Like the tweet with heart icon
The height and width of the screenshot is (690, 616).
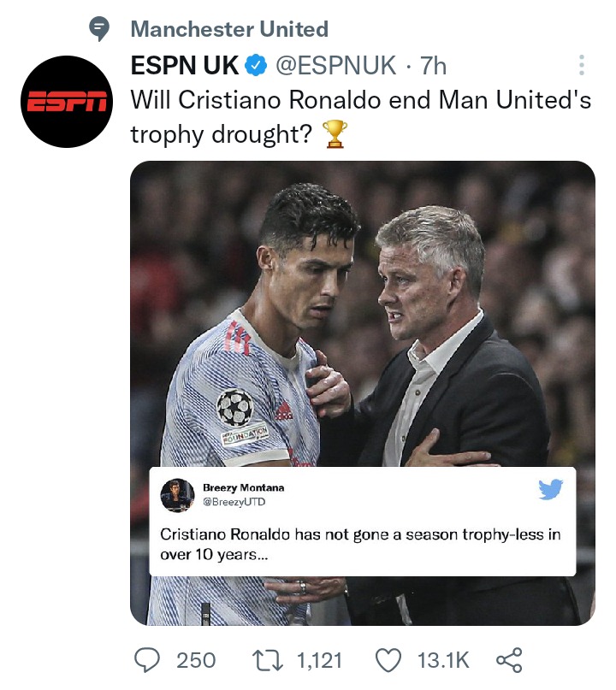pyautogui.click(x=388, y=661)
